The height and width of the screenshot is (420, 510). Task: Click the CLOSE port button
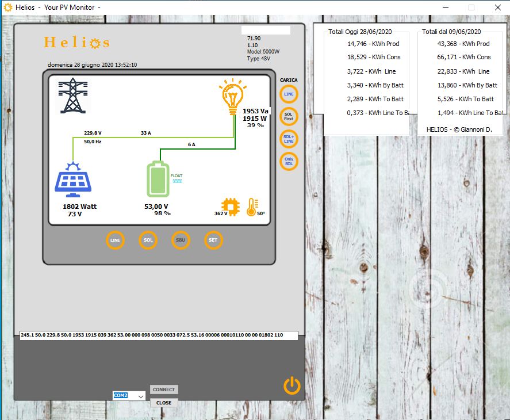[164, 403]
